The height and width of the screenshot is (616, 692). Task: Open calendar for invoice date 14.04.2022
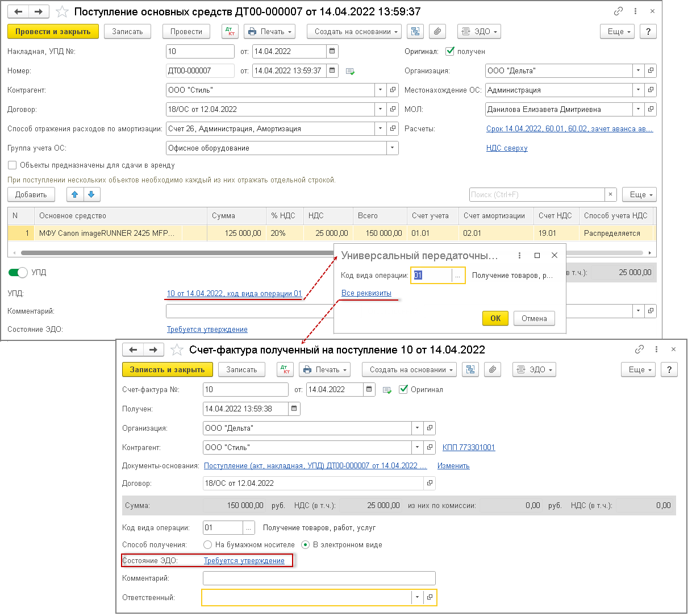369,390
